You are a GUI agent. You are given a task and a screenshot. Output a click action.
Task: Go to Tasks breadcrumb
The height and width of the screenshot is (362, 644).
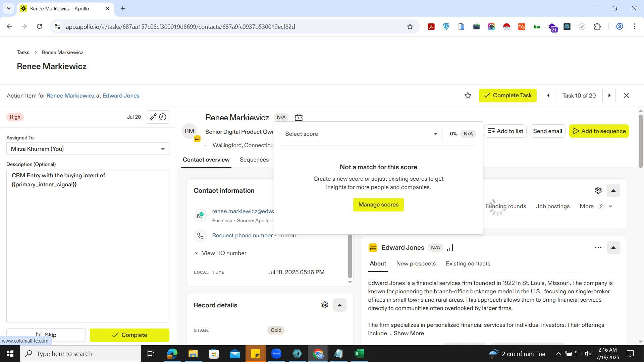point(23,52)
